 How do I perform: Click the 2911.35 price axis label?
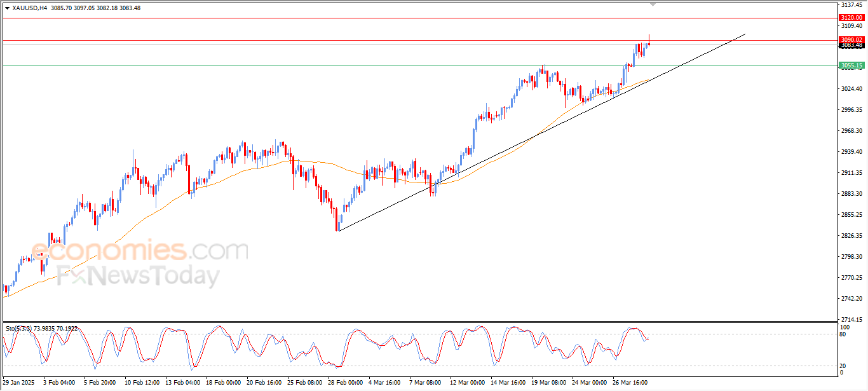[851, 173]
